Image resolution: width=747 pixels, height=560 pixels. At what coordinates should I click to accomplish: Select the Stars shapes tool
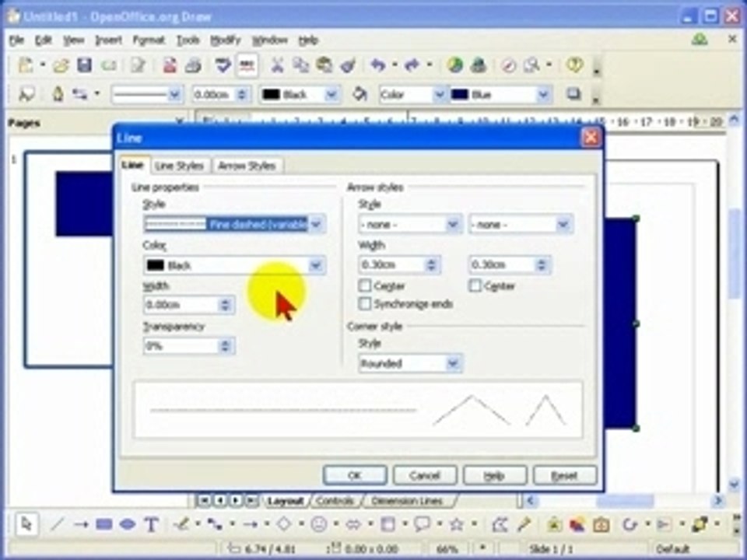click(457, 524)
